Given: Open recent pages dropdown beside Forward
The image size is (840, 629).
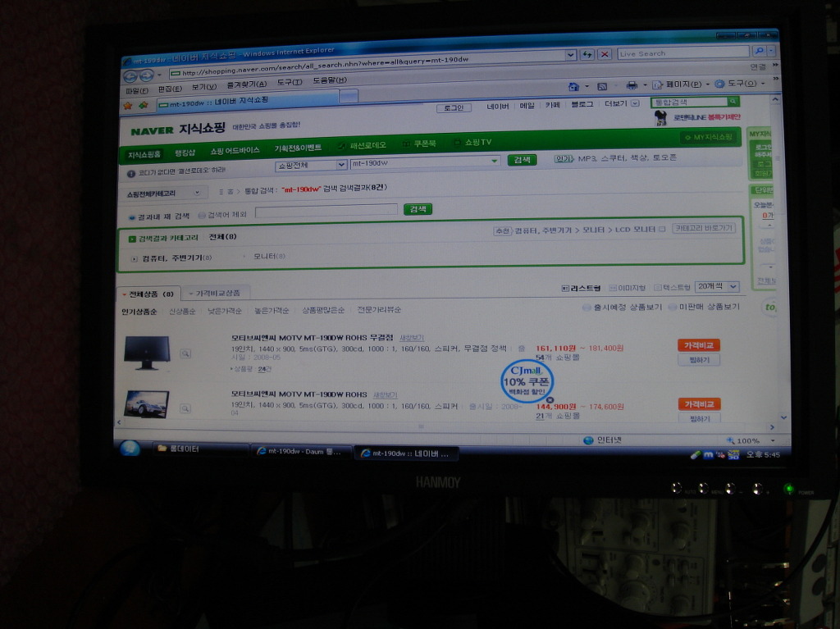Looking at the screenshot, I should coord(159,76).
